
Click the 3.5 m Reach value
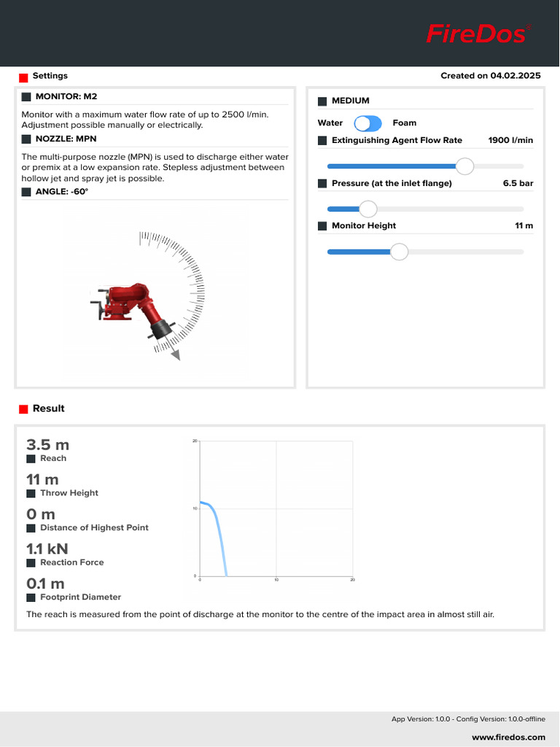click(x=48, y=444)
